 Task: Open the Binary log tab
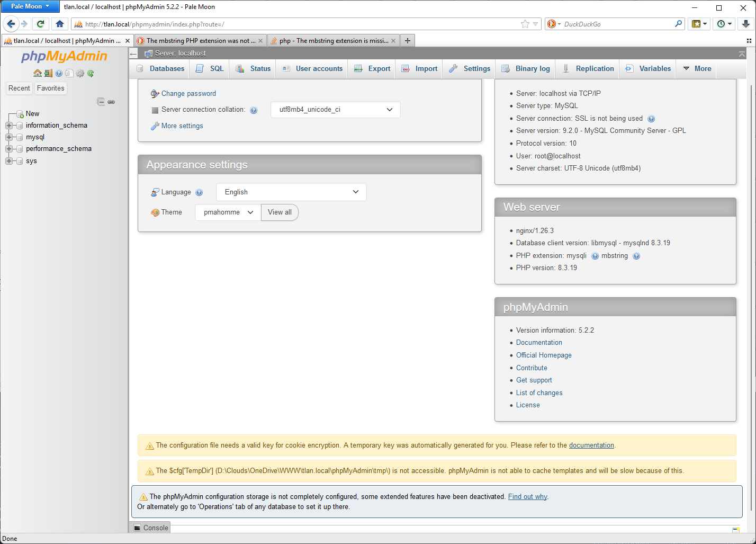tap(526, 69)
